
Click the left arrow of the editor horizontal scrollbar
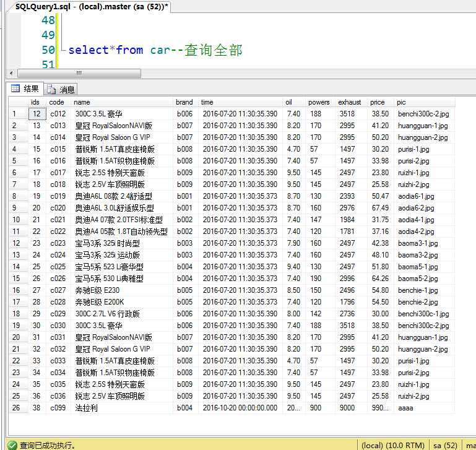point(12,73)
